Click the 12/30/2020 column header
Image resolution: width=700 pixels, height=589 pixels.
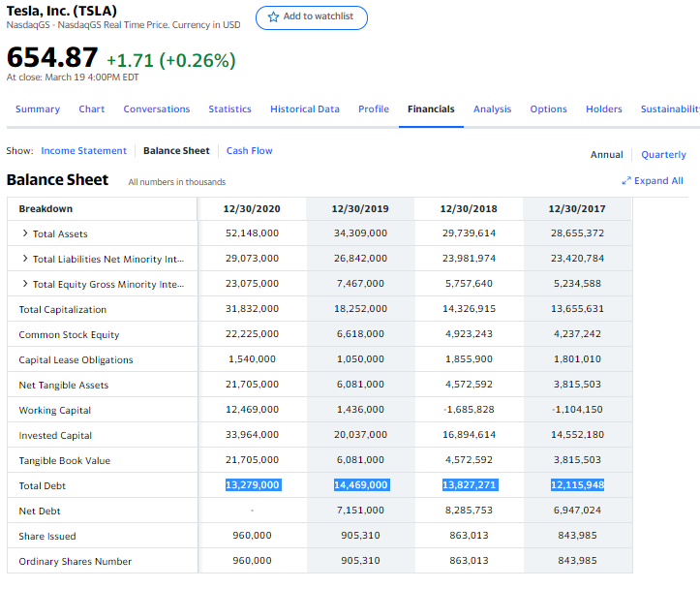[x=252, y=208]
